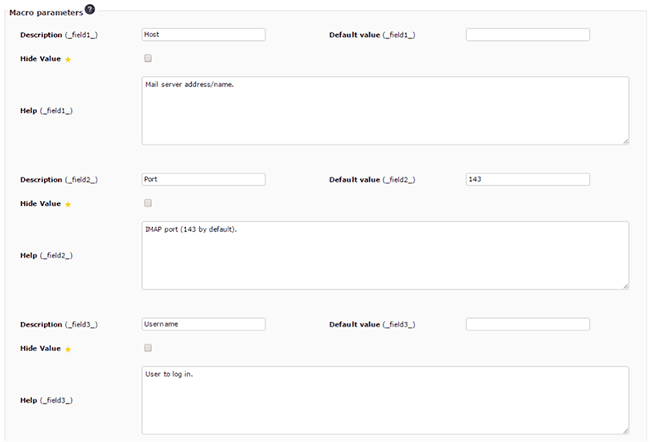Screen dimensions: 650x442
Task: Grab resize handle of Help _field1_ textarea
Action: (626, 141)
